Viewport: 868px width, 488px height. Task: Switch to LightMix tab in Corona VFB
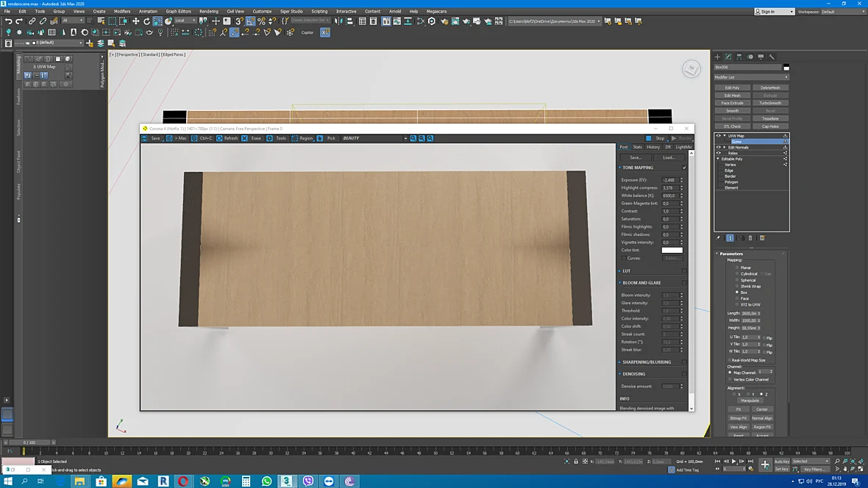click(x=683, y=147)
